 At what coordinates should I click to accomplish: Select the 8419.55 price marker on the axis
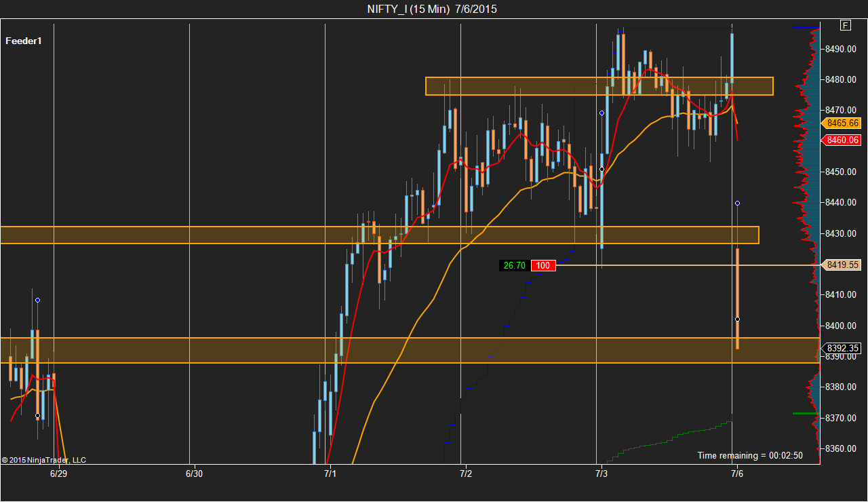pos(842,265)
